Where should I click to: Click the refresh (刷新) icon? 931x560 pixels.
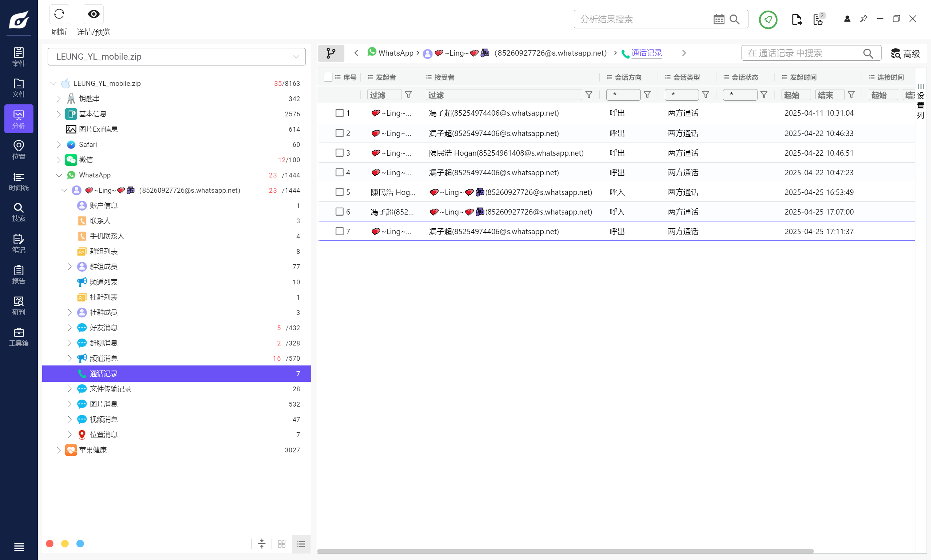point(59,14)
